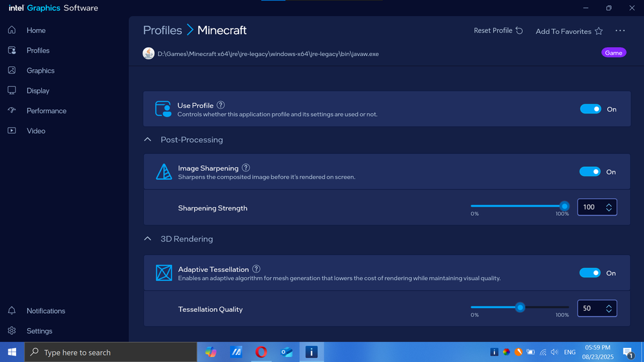Open the Use Profile help tooltip icon
Screen dimensions: 644x362
click(220, 105)
